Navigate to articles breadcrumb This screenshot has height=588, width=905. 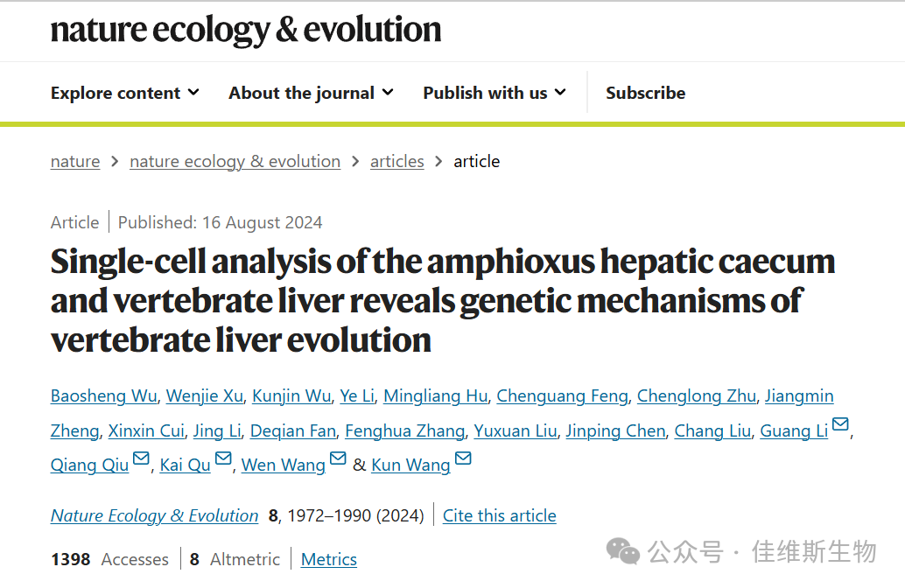click(396, 162)
